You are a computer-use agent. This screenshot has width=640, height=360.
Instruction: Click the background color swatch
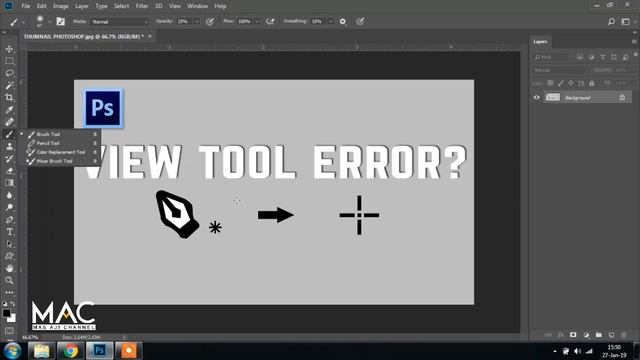(12, 318)
